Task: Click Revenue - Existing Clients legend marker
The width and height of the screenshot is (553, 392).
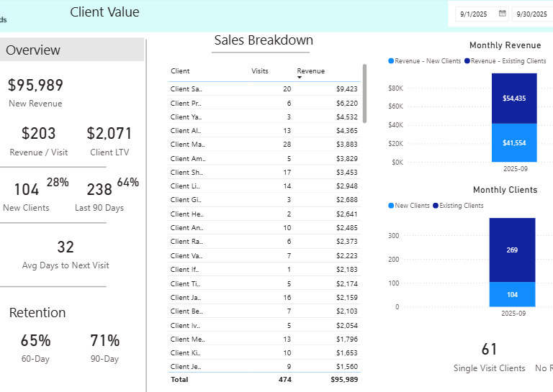Action: (x=467, y=61)
